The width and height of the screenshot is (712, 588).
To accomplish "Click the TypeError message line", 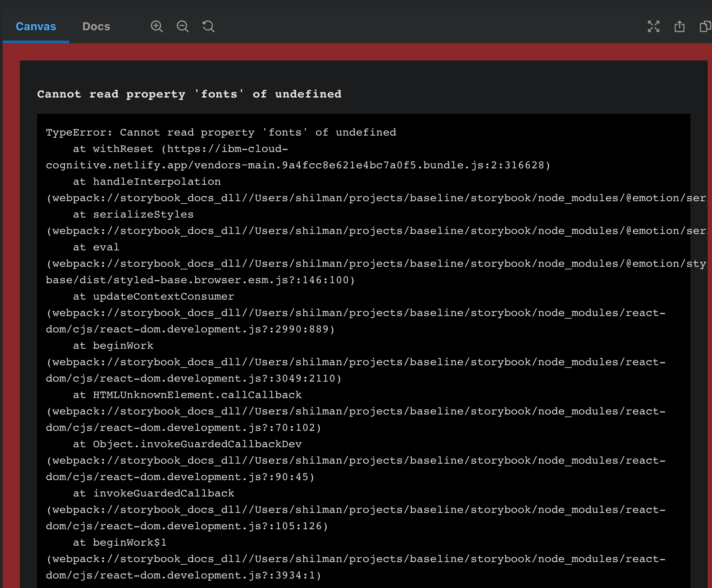I will pyautogui.click(x=221, y=132).
